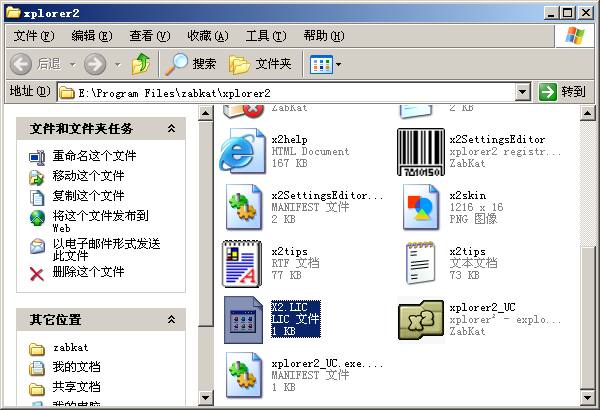Click the 我的文档 folder icon

[x=37, y=368]
